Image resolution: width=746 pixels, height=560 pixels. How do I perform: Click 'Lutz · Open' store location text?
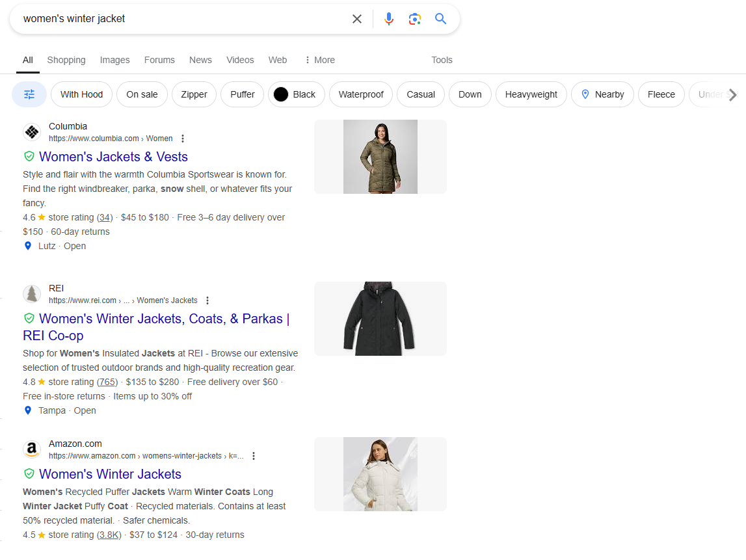tap(62, 246)
